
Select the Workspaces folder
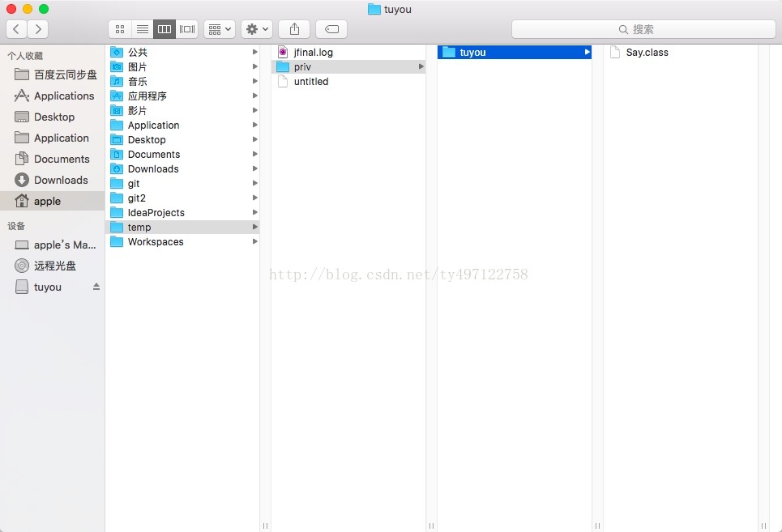tap(182, 241)
